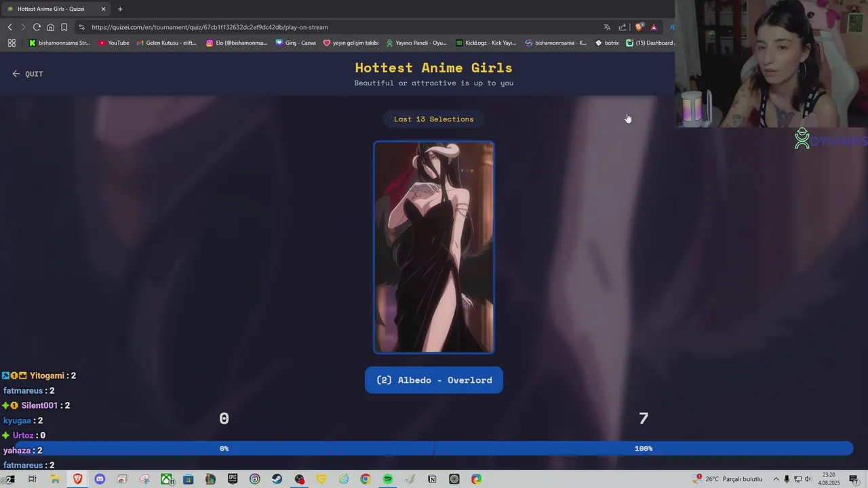Open the notification center icon
Image resolution: width=868 pixels, height=488 pixels.
(854, 479)
